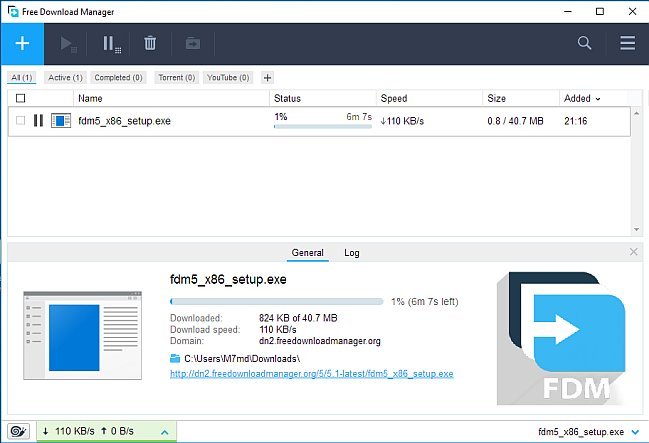649x443 pixels.
Task: Click the move-to-folder toolbar icon
Action: [x=193, y=43]
